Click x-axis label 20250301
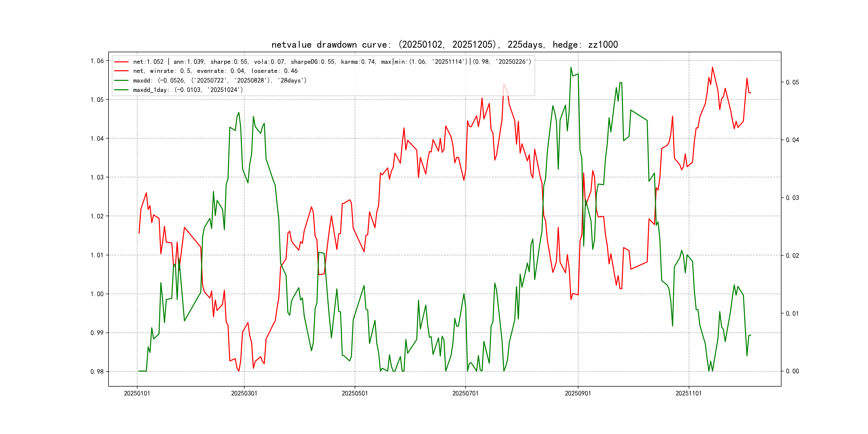The height and width of the screenshot is (434, 868). 244,394
